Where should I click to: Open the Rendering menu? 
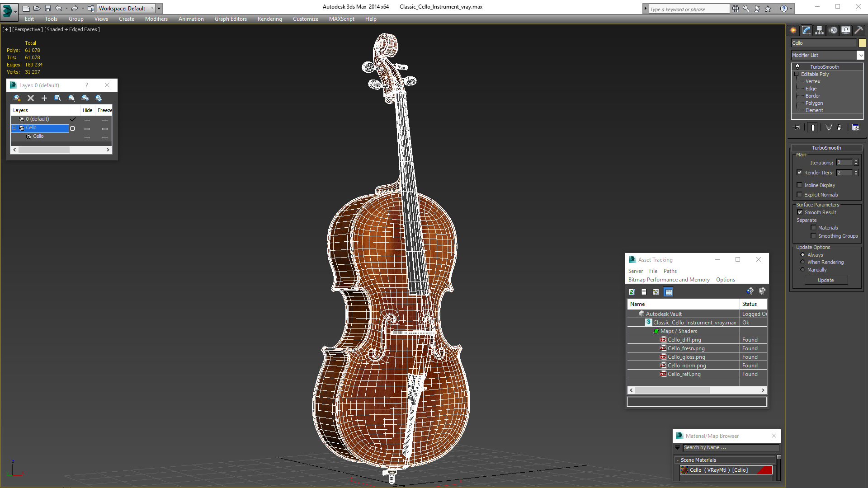269,19
